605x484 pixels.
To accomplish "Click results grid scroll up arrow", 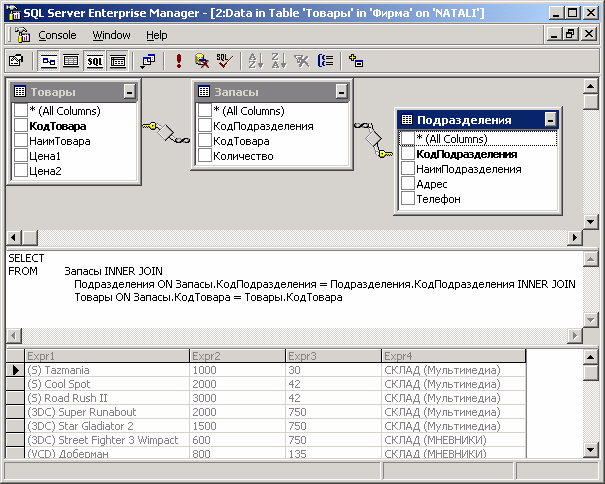I will (x=590, y=357).
